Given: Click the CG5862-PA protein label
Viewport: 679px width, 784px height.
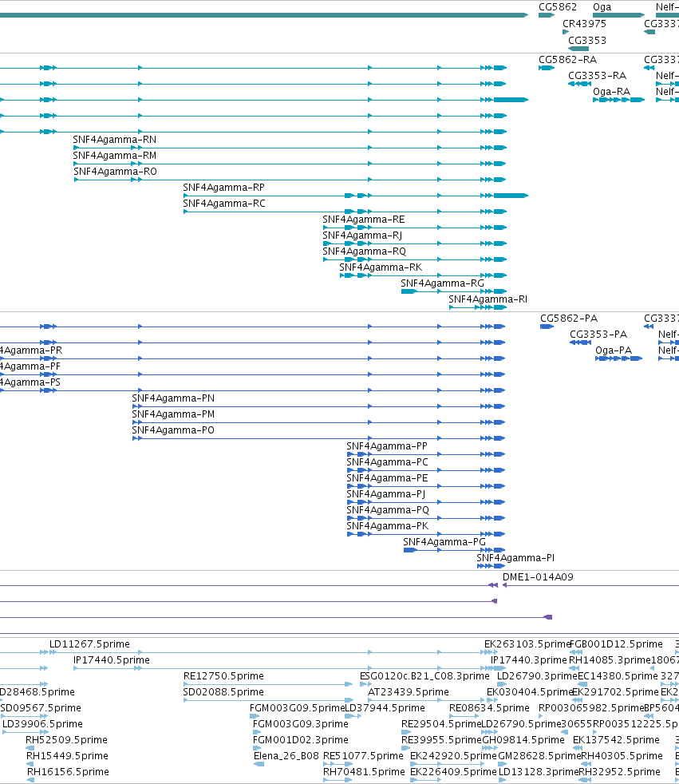Looking at the screenshot, I should [x=569, y=319].
